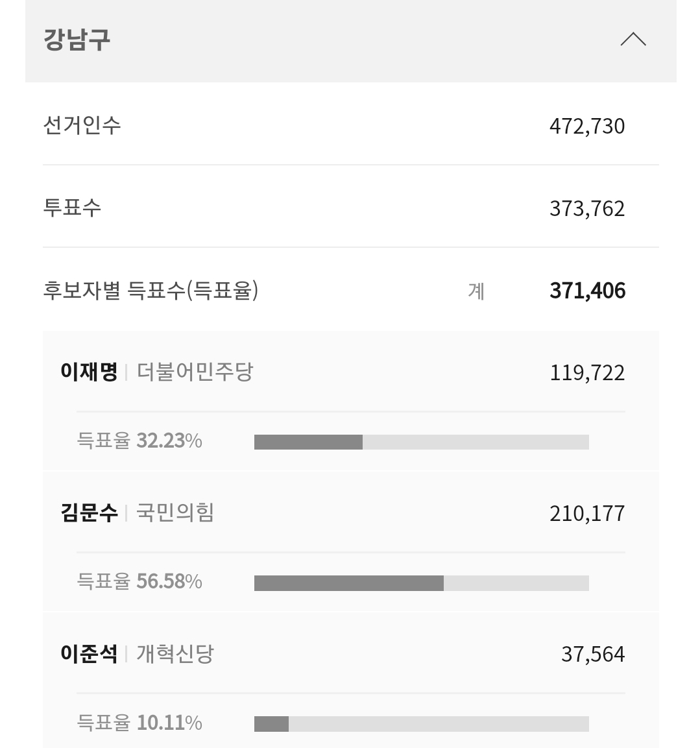Collapse the 강남구 section chevron
The image size is (700, 748).
pyautogui.click(x=633, y=40)
